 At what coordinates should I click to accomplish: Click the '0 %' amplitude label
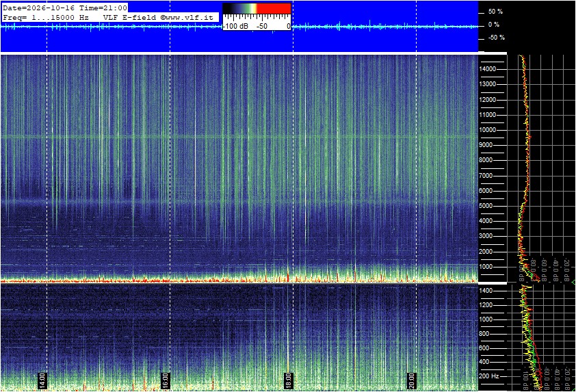coord(494,25)
